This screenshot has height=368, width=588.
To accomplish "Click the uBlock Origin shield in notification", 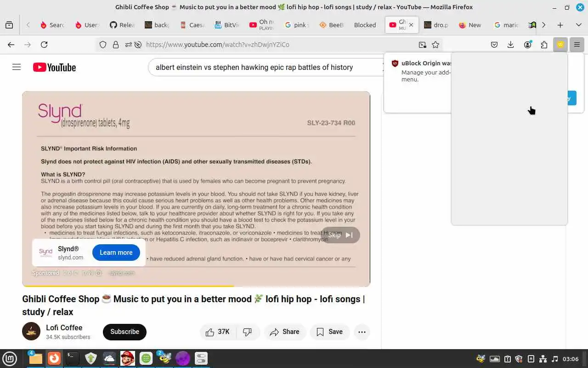I will point(395,63).
